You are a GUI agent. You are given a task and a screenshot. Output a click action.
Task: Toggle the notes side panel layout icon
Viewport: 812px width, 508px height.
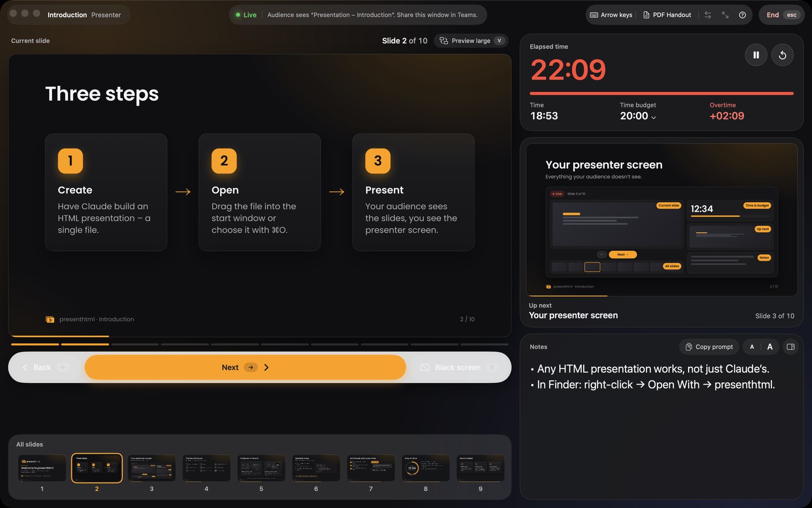(x=790, y=346)
